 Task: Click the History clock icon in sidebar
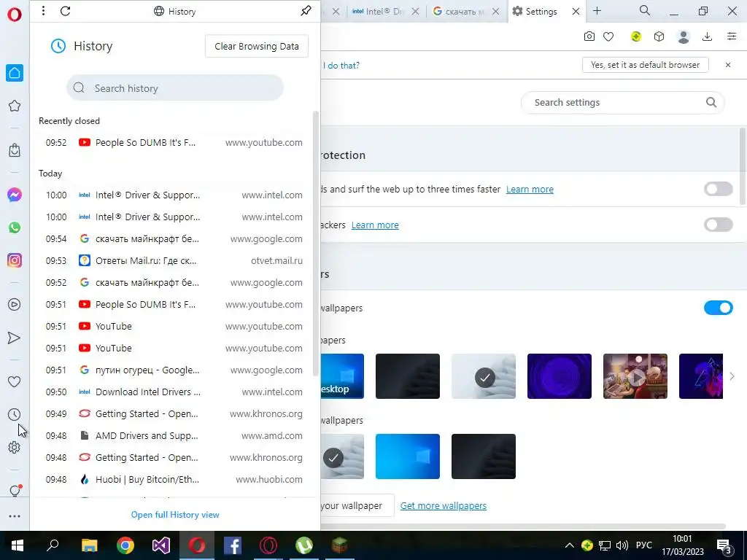15,414
